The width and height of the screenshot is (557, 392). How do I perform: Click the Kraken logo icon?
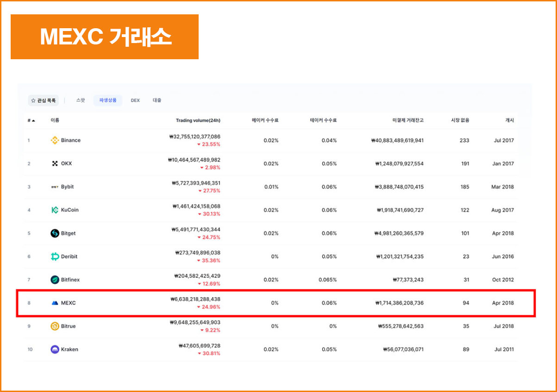(x=55, y=349)
